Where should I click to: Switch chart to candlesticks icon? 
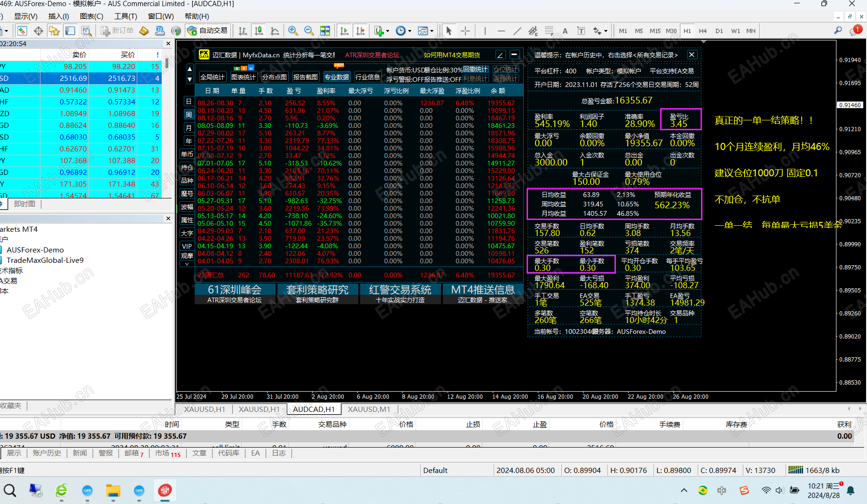[x=259, y=31]
